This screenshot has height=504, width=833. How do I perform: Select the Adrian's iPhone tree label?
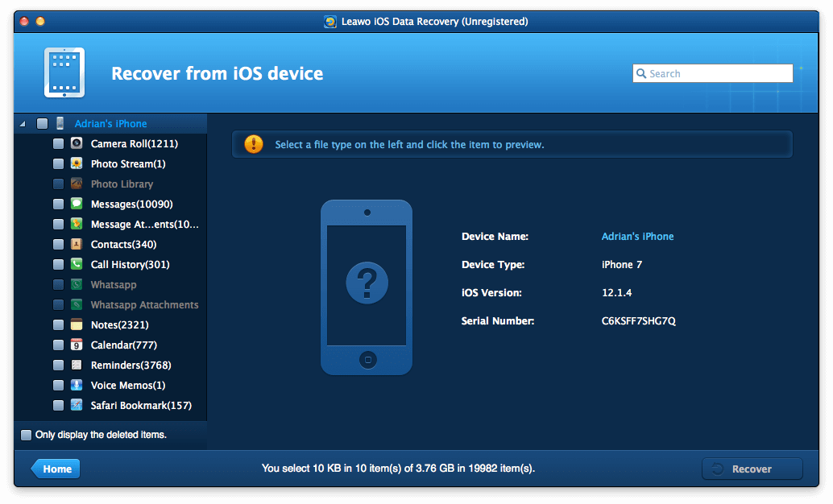110,124
